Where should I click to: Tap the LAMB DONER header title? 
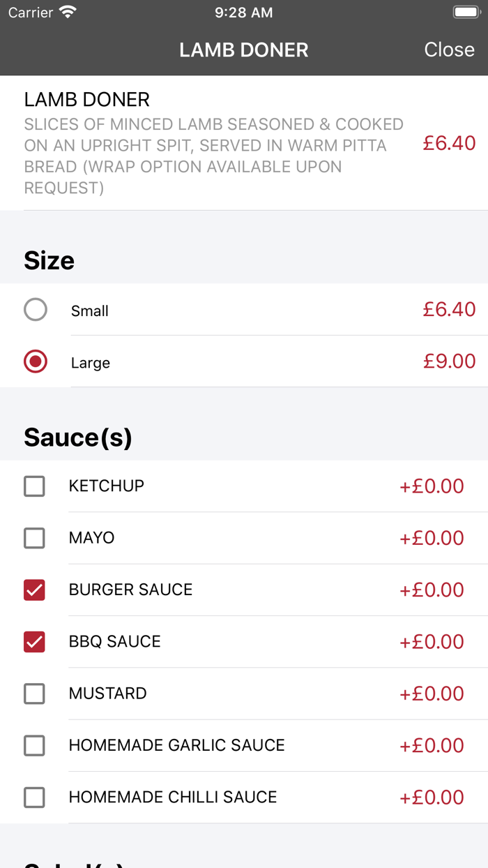point(243,50)
